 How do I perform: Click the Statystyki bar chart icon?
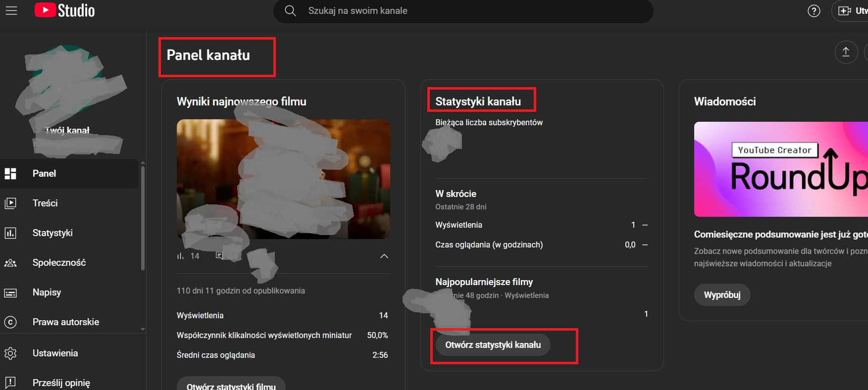coord(10,233)
